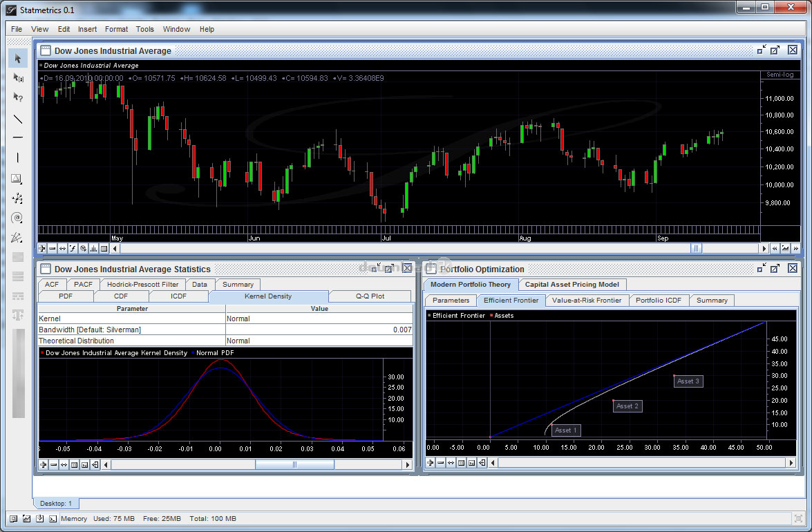Viewport: 812px width, 532px height.
Task: Click left scroll arrow of Dow Jones chart
Action: point(115,249)
